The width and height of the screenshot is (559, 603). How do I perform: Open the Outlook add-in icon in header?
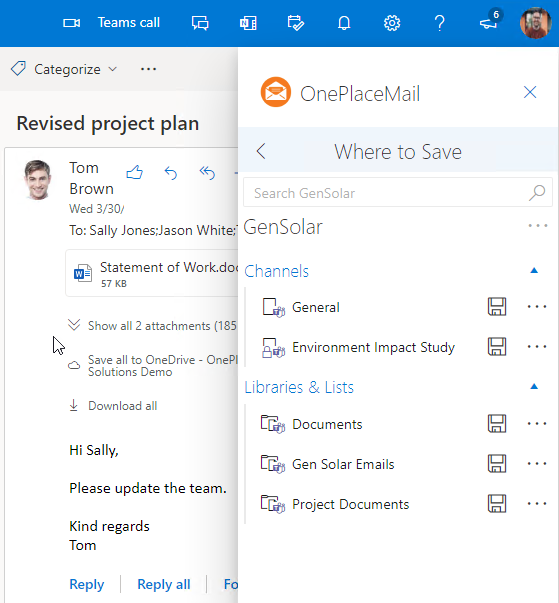coord(248,23)
